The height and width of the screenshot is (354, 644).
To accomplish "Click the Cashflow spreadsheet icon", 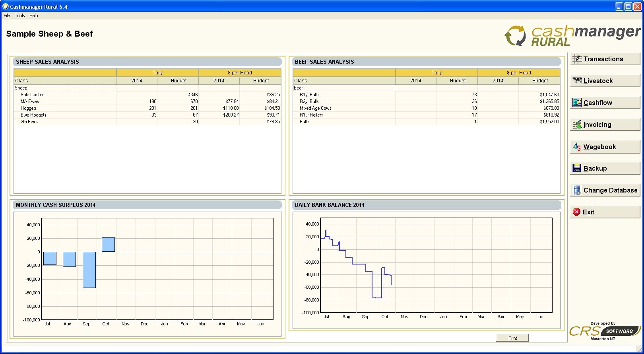I will coord(577,103).
